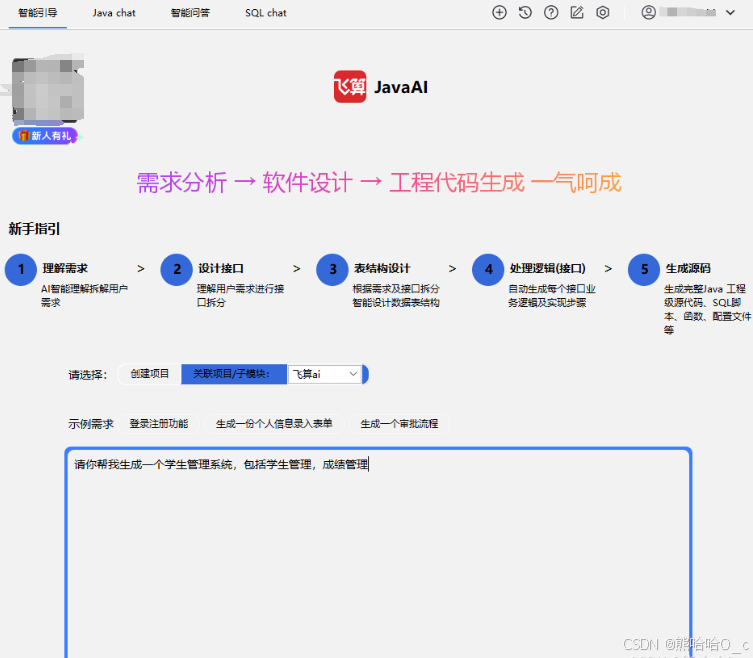The image size is (753, 658).
Task: Click inside the requirement text area
Action: (378, 552)
